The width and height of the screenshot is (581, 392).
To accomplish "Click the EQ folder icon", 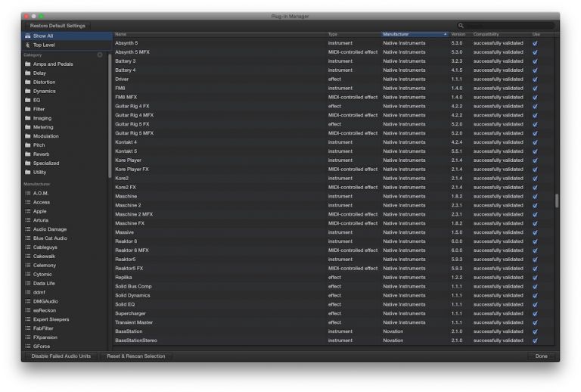I will (x=28, y=100).
